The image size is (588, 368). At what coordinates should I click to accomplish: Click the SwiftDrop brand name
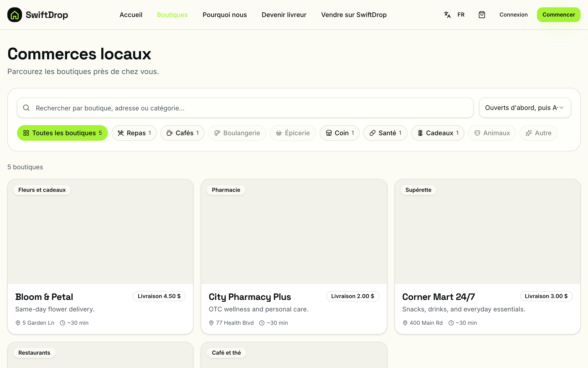click(47, 15)
